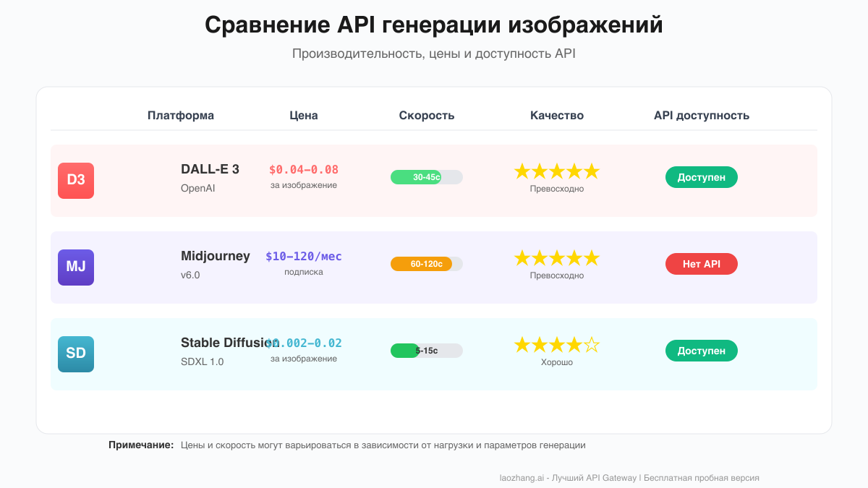This screenshot has height=488, width=868.
Task: Click the first star of Midjourney rating
Action: click(522, 257)
